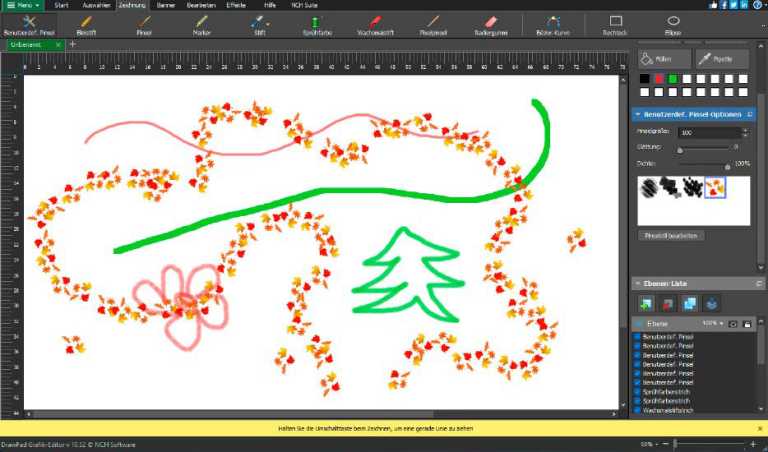Select the autumn leaves brush thumbnail
The height and width of the screenshot is (452, 768).
click(x=714, y=187)
